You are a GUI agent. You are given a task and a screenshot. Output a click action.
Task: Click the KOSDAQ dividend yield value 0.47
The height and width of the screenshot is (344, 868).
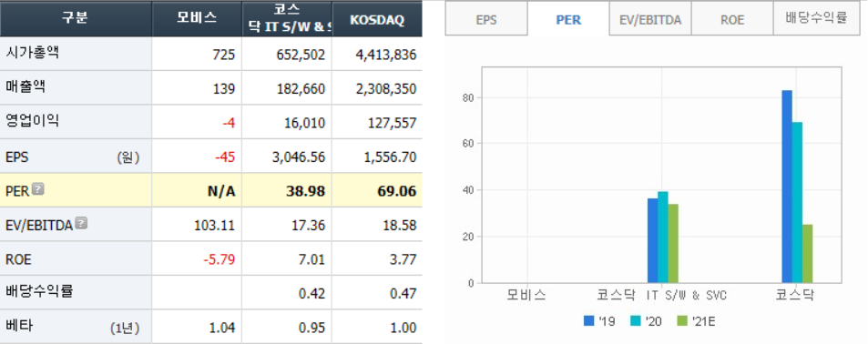pos(403,294)
